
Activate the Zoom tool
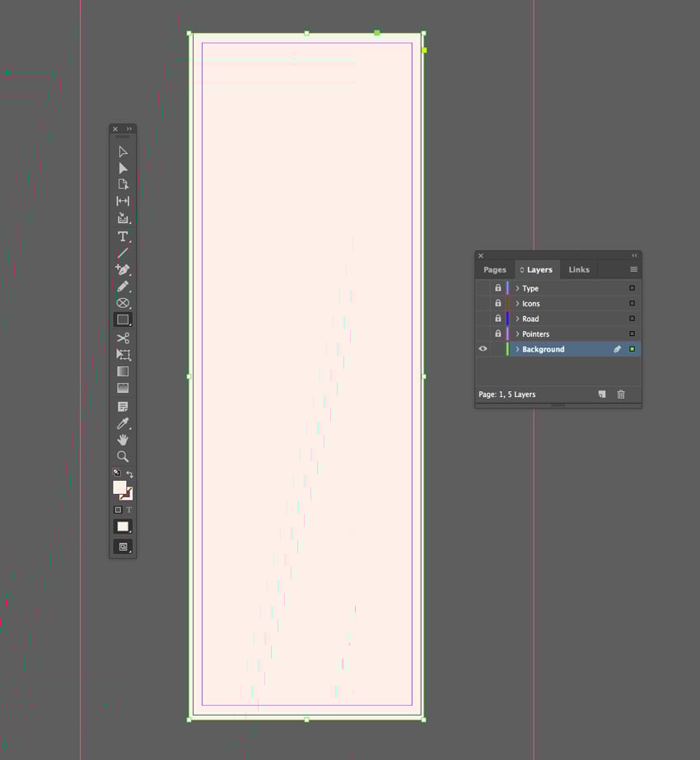[x=122, y=456]
